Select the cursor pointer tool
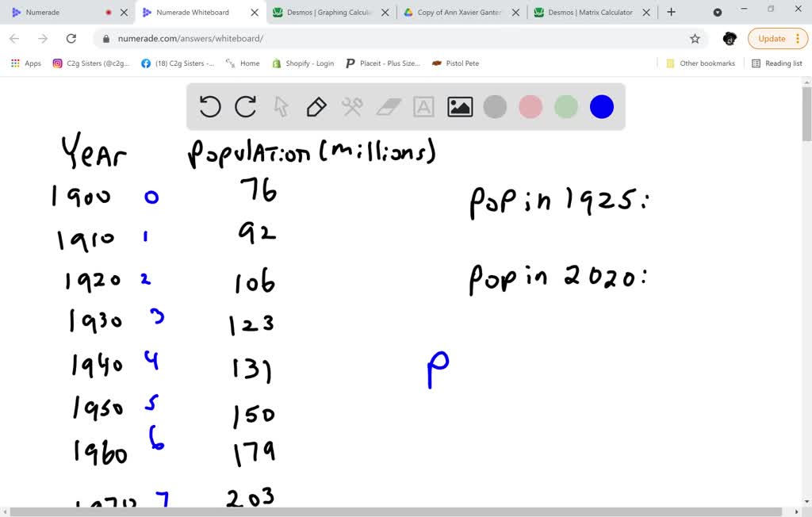 click(281, 106)
